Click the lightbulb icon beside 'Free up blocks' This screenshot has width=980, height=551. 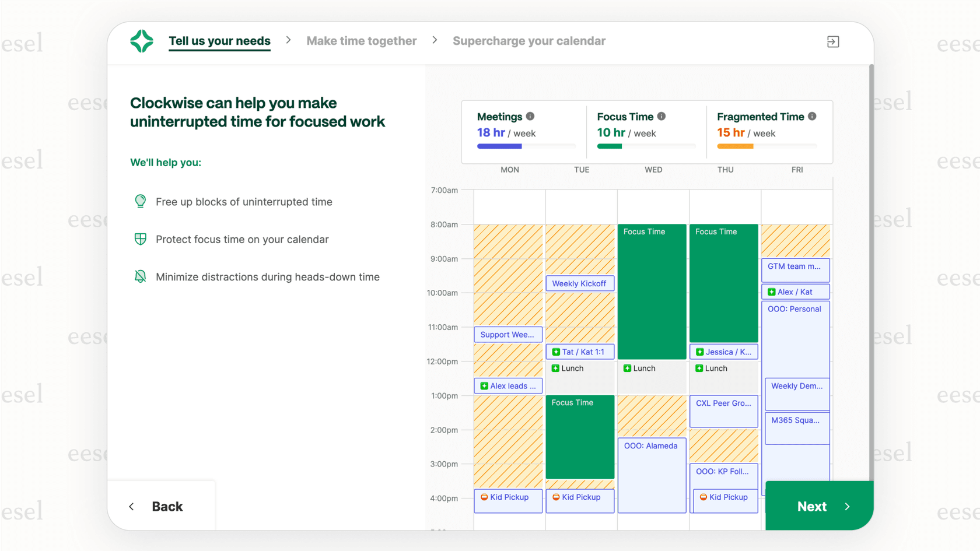140,201
